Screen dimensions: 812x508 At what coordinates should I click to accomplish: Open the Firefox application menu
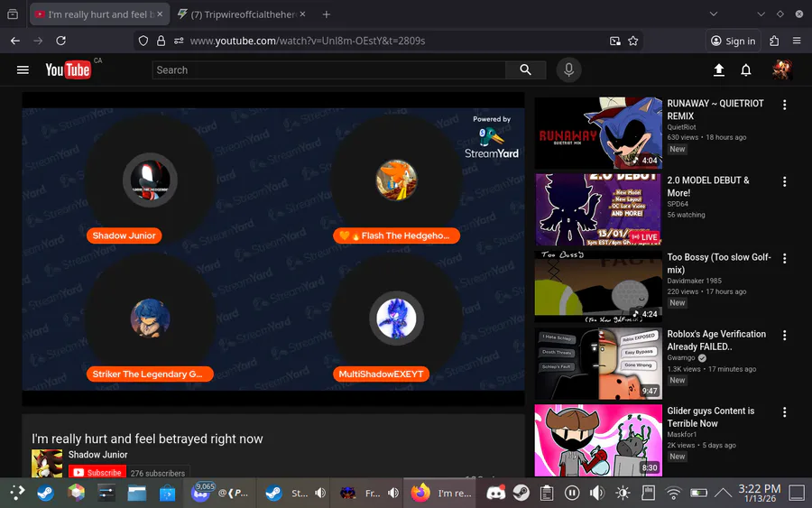tap(797, 41)
